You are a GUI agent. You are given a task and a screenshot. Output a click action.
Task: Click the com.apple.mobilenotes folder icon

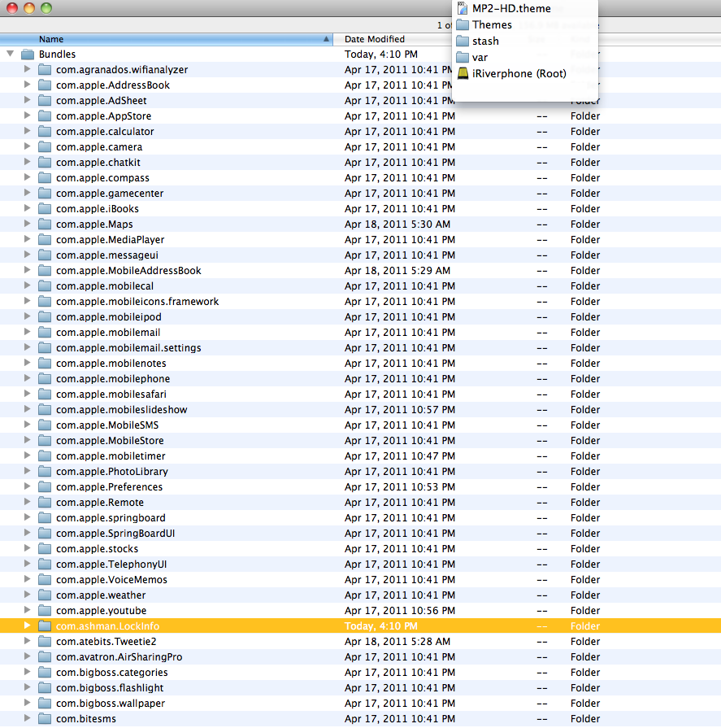coord(45,363)
